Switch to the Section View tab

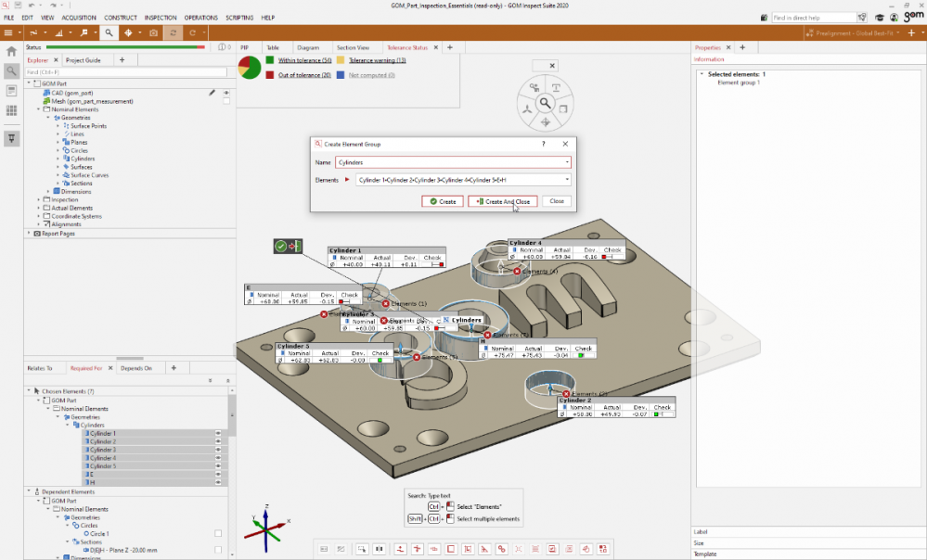353,47
